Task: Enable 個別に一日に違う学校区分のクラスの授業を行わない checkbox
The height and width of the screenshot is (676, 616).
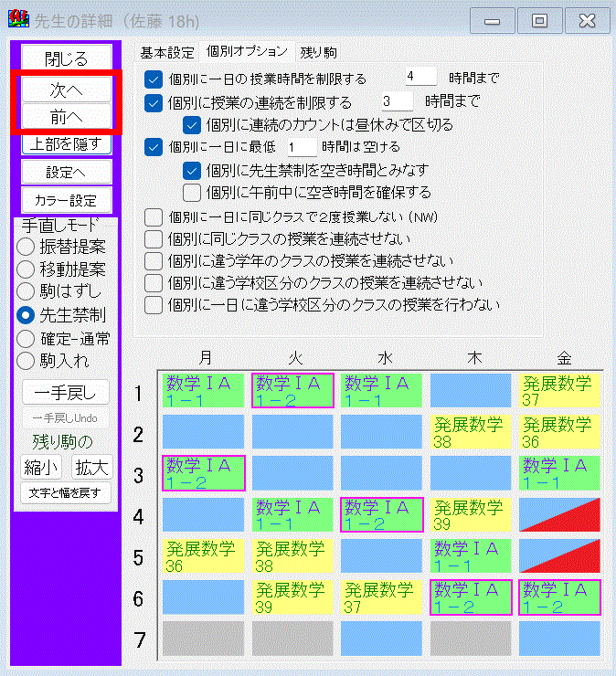Action: (x=154, y=305)
